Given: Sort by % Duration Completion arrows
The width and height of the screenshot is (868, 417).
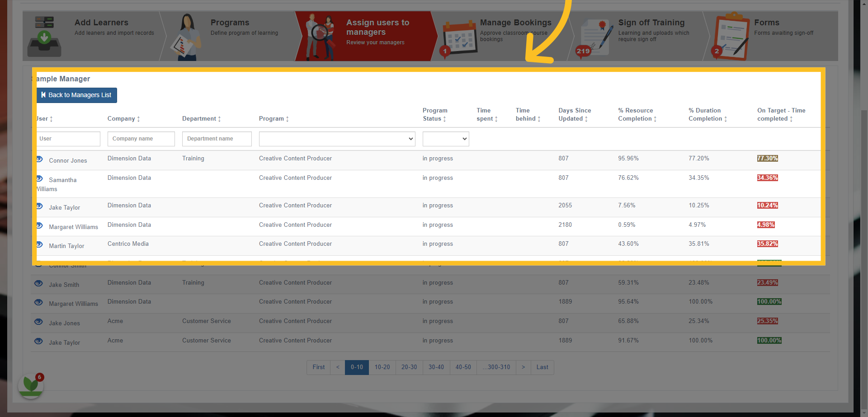Looking at the screenshot, I should [x=726, y=119].
